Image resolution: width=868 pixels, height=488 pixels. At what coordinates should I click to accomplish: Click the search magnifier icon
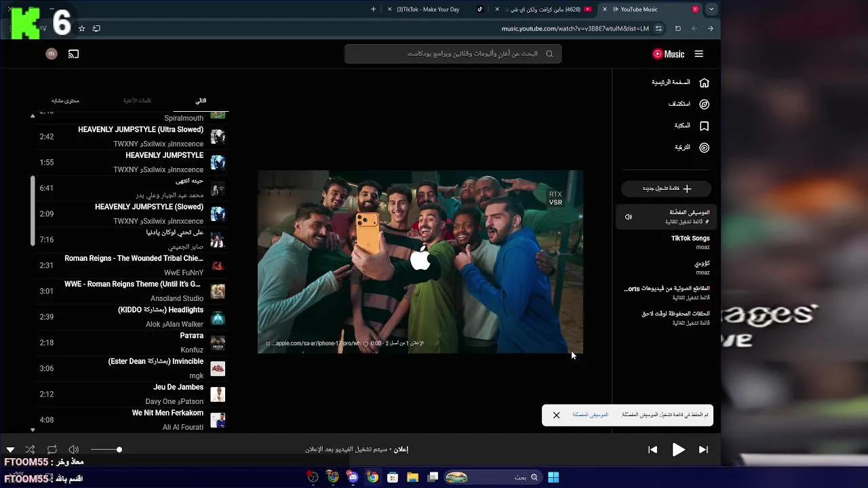[549, 54]
